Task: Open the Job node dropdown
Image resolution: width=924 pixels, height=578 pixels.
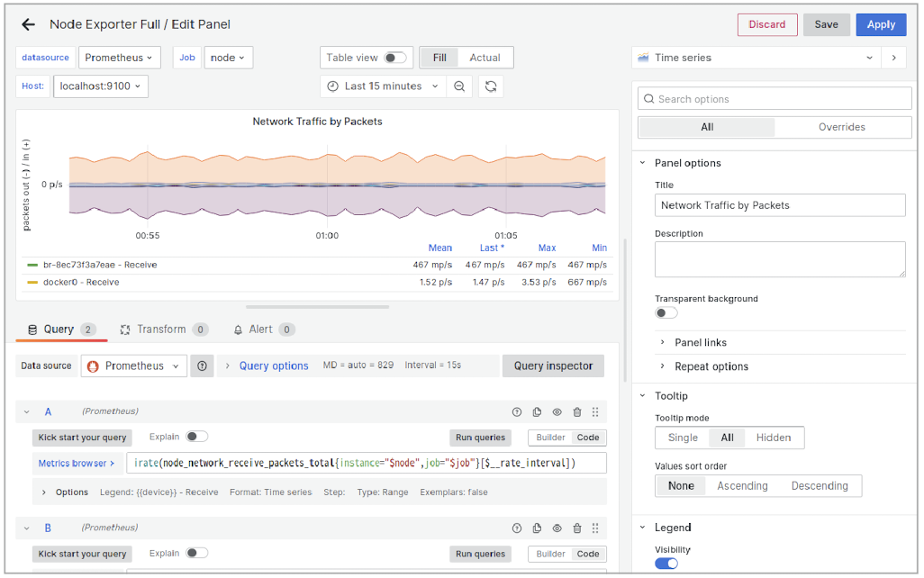Action: point(229,58)
